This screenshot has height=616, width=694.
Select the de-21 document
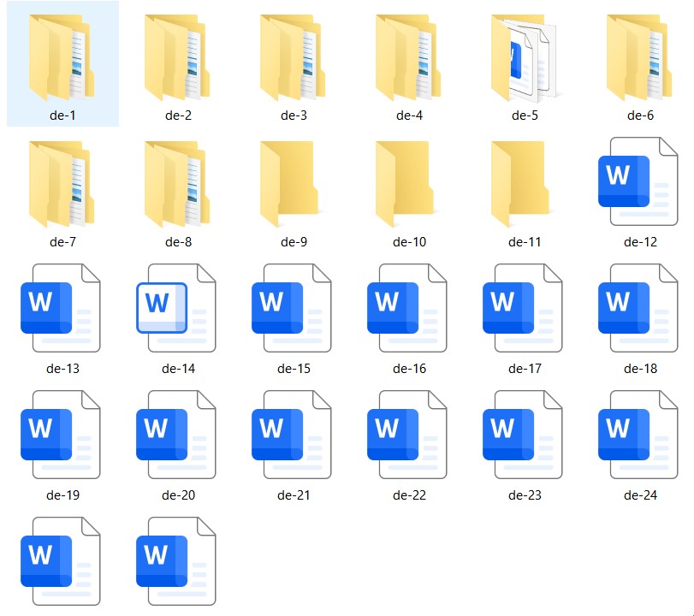click(293, 435)
